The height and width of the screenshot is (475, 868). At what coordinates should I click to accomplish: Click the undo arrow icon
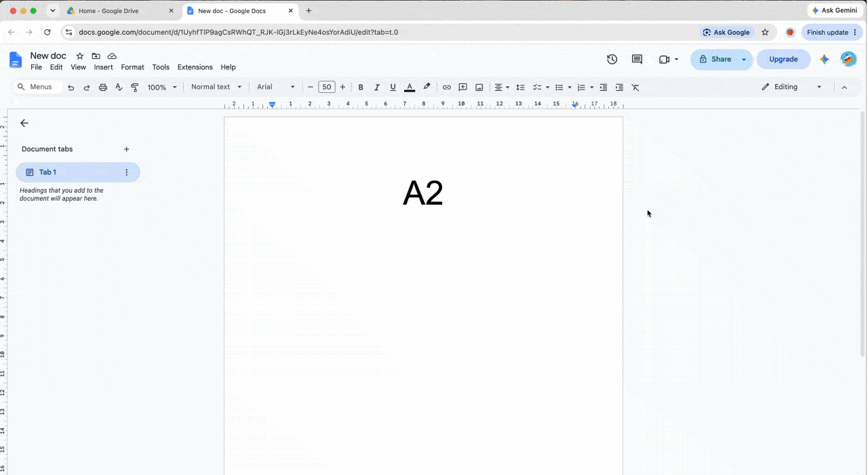[71, 88]
